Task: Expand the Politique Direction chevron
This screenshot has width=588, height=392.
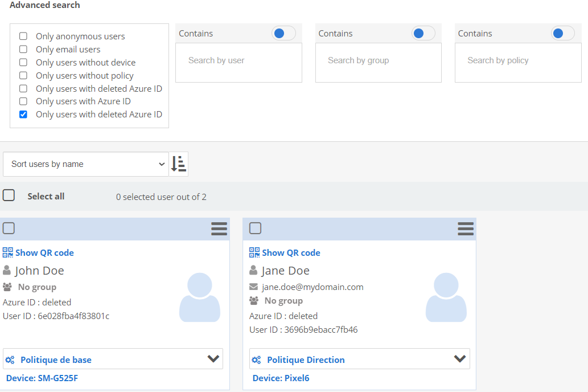Action: (460, 359)
